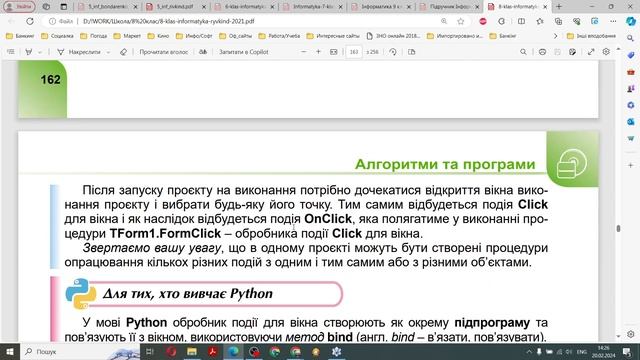Open a new browser tab

click(x=559, y=7)
